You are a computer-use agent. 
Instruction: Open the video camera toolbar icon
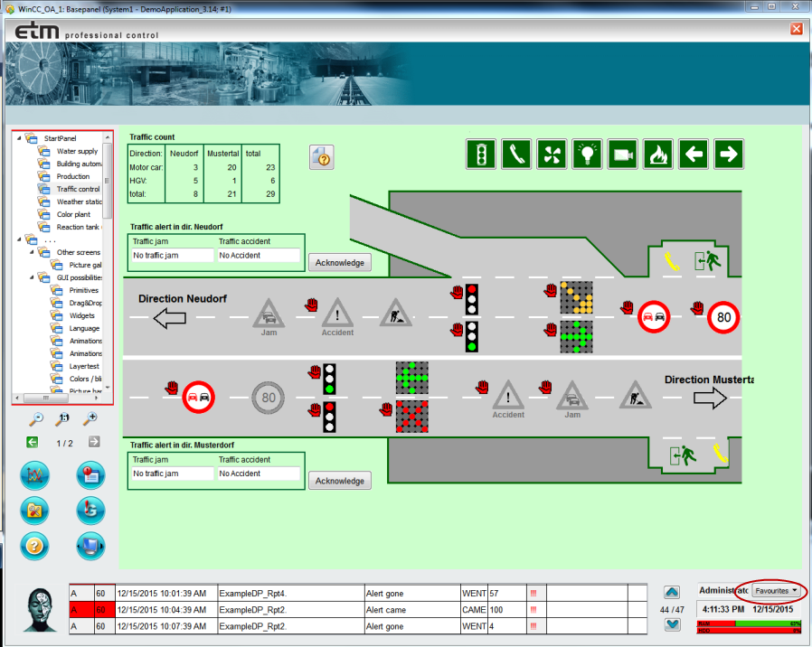(623, 155)
